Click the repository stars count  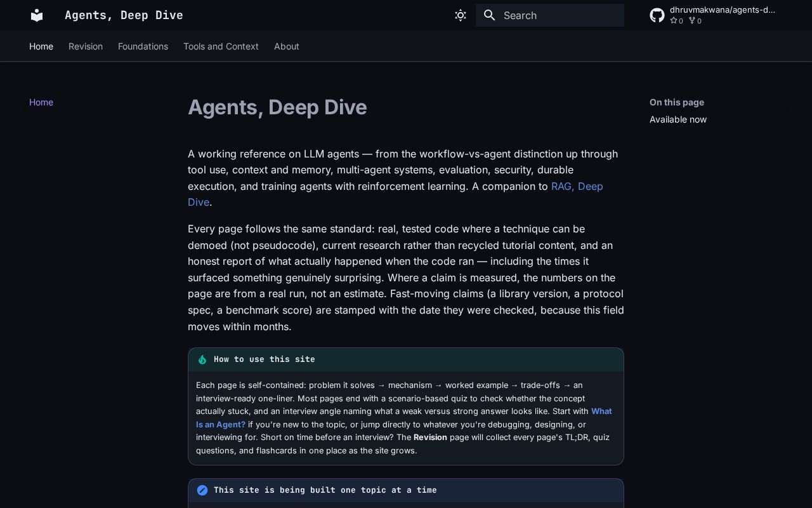[x=677, y=21]
